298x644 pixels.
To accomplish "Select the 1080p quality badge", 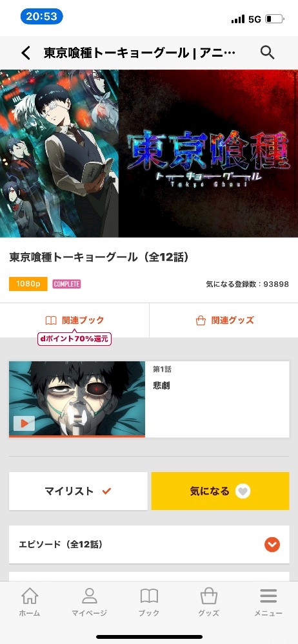I will pos(28,284).
